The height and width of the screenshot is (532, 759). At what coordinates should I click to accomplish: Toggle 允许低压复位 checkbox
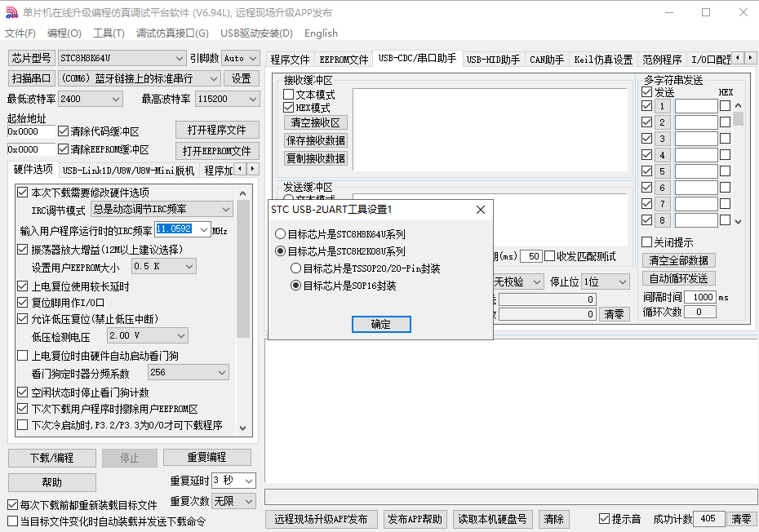click(x=22, y=319)
